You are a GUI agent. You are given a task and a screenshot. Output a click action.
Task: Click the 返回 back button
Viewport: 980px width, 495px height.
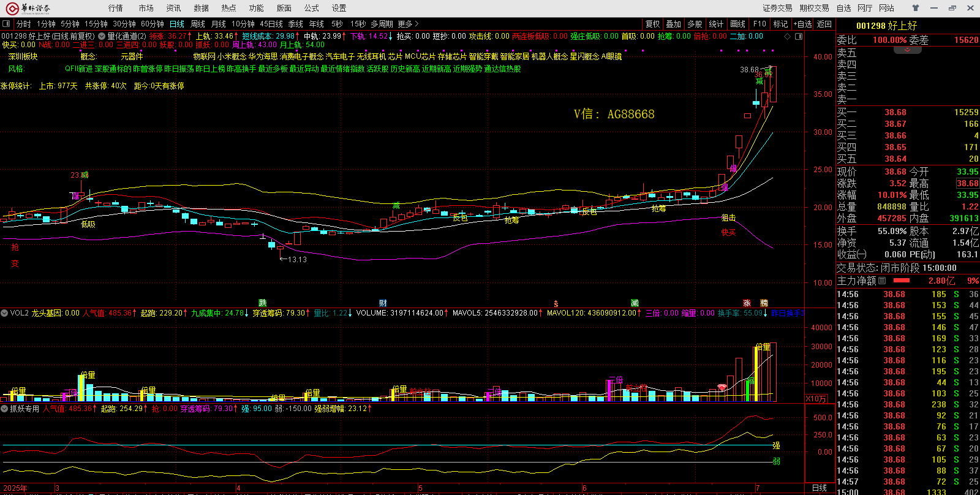[x=824, y=24]
